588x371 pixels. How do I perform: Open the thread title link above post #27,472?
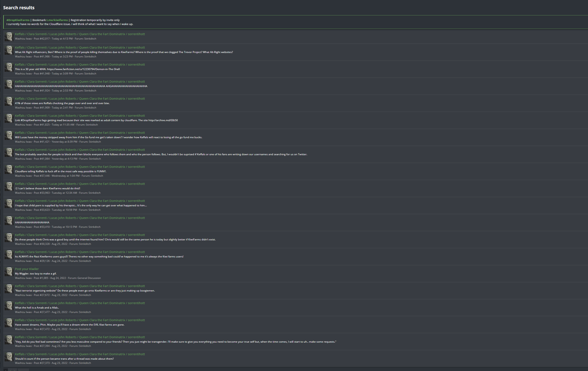tap(80, 320)
